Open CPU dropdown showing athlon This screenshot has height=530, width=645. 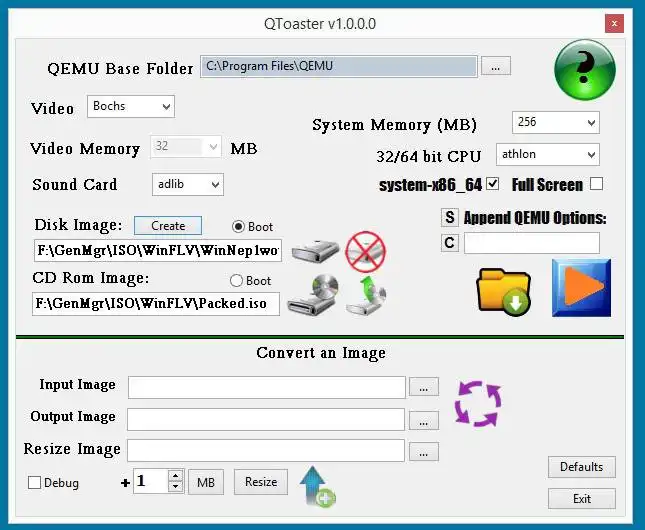pyautogui.click(x=548, y=154)
